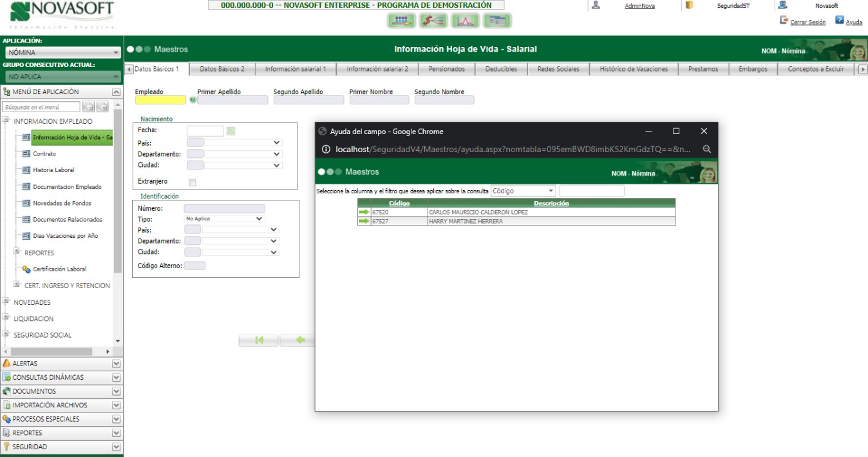Click the blue users icon beside Novasoft

[x=782, y=5]
